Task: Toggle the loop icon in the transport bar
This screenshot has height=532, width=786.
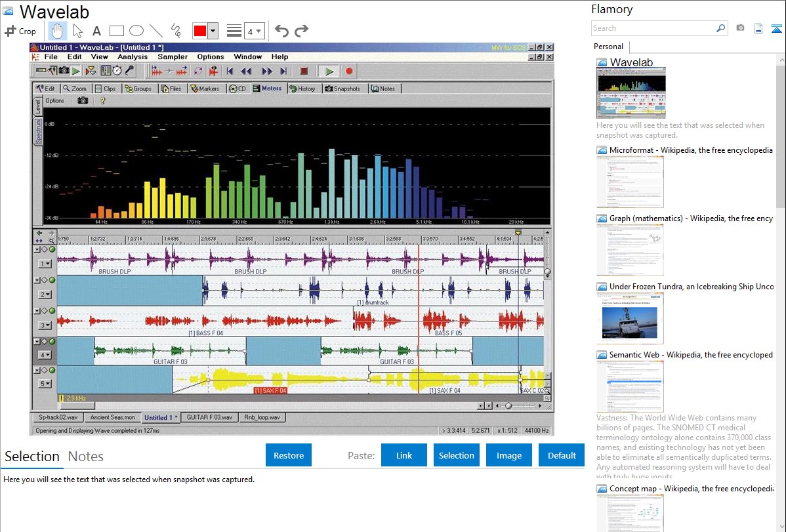Action: (198, 72)
